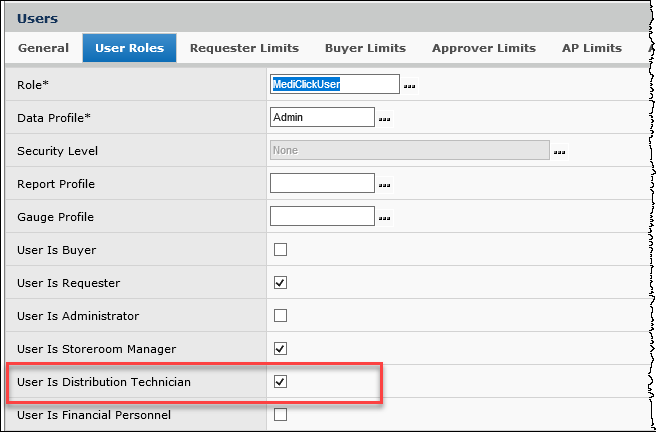Click the Data Profile text field
This screenshot has height=432, width=656.
(x=322, y=117)
